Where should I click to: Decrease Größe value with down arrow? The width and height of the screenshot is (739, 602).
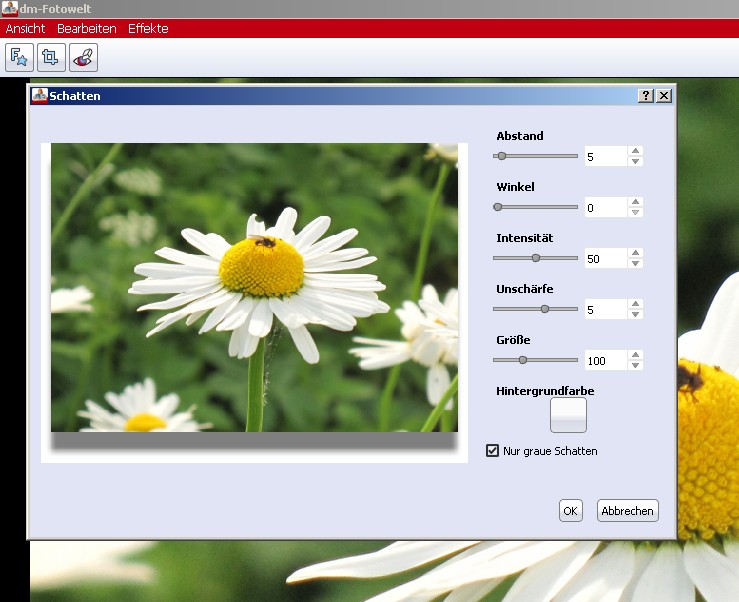pyautogui.click(x=636, y=366)
